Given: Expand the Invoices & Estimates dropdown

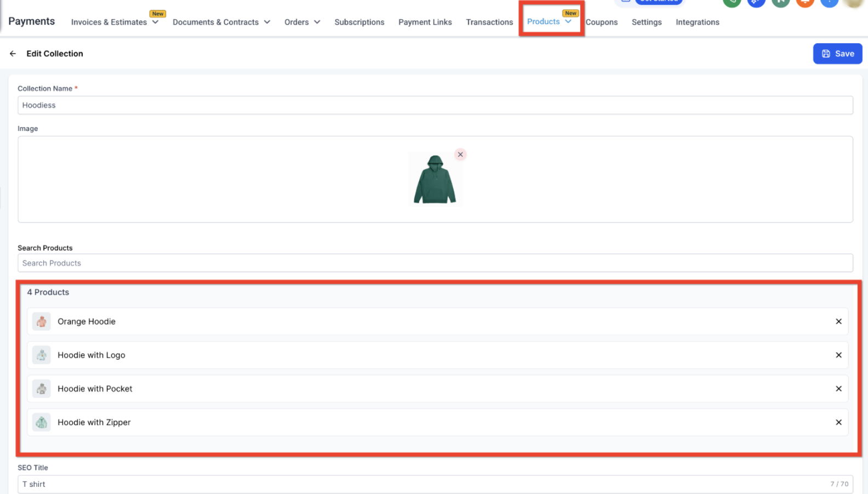Looking at the screenshot, I should 155,22.
